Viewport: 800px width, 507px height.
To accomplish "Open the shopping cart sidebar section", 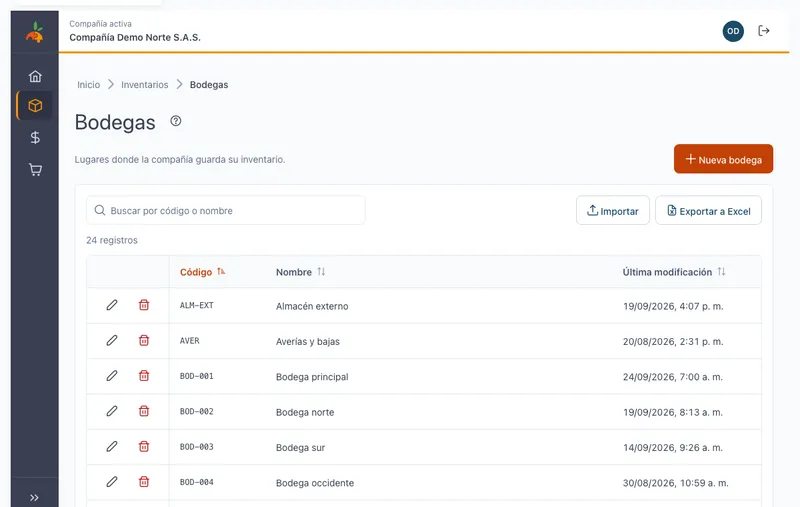I will [35, 169].
